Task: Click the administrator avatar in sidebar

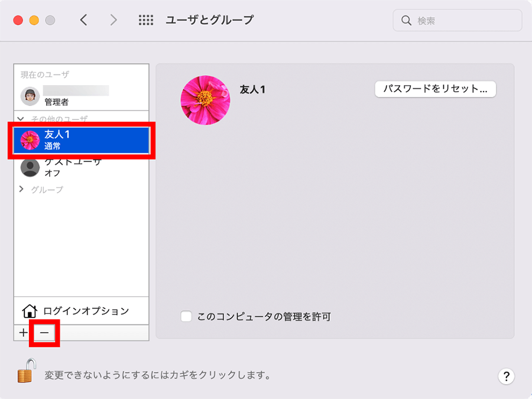Action: point(30,96)
